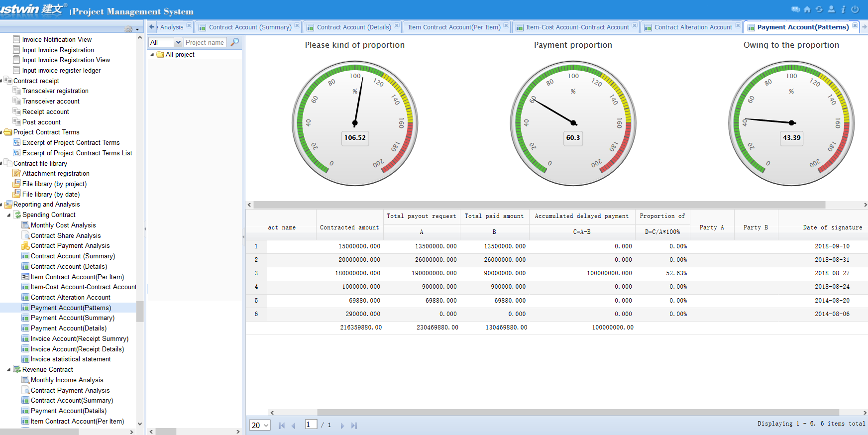Click the home icon in the header
Screen dimensions: 868x435
coord(807,9)
